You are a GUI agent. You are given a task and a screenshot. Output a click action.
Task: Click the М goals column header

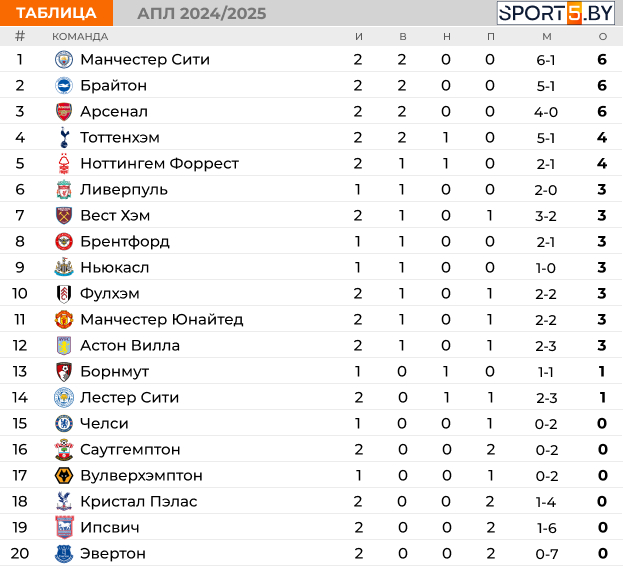(x=547, y=37)
